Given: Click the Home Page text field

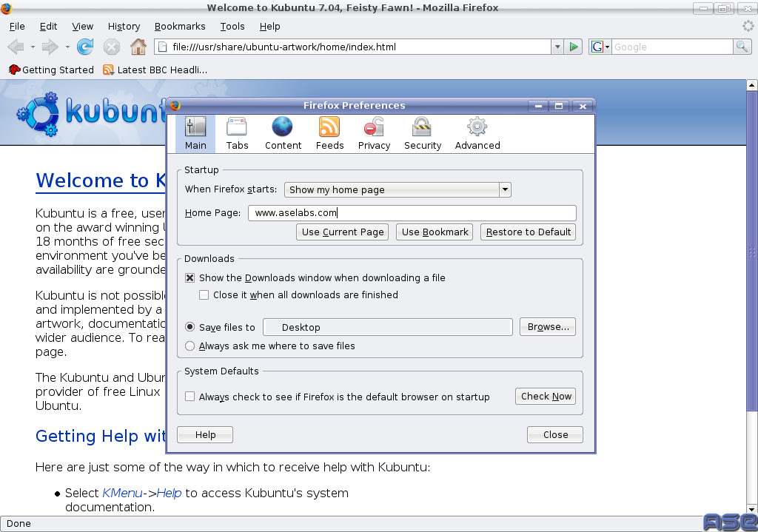Looking at the screenshot, I should pyautogui.click(x=412, y=212).
